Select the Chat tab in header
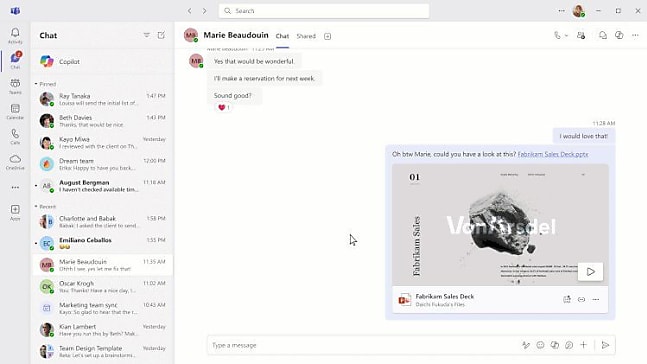 pyautogui.click(x=282, y=36)
